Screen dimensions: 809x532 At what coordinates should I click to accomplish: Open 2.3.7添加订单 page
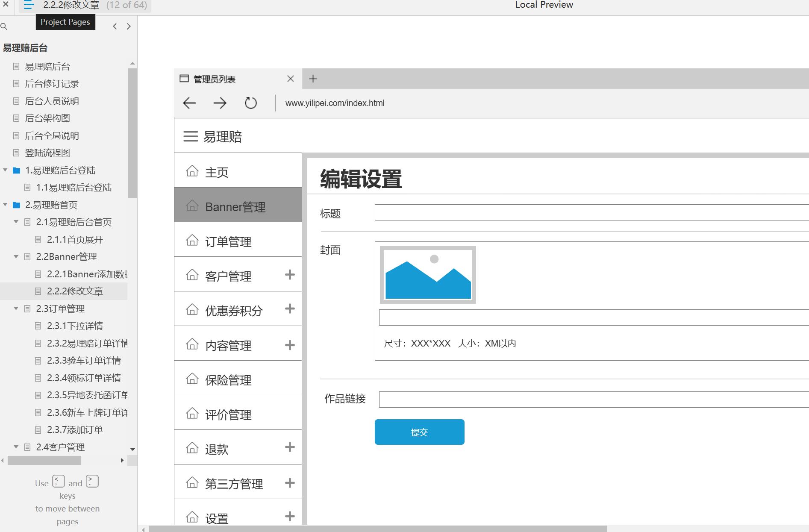75,430
